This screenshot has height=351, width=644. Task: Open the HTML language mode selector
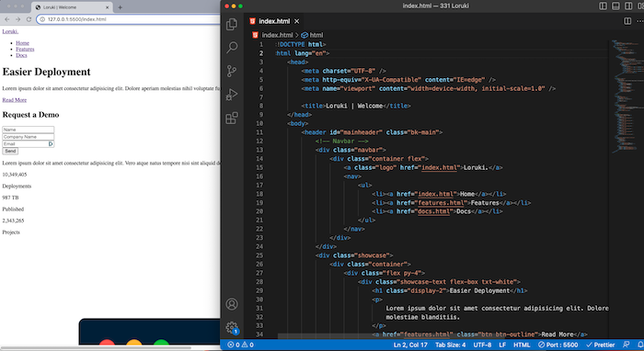pyautogui.click(x=522, y=345)
